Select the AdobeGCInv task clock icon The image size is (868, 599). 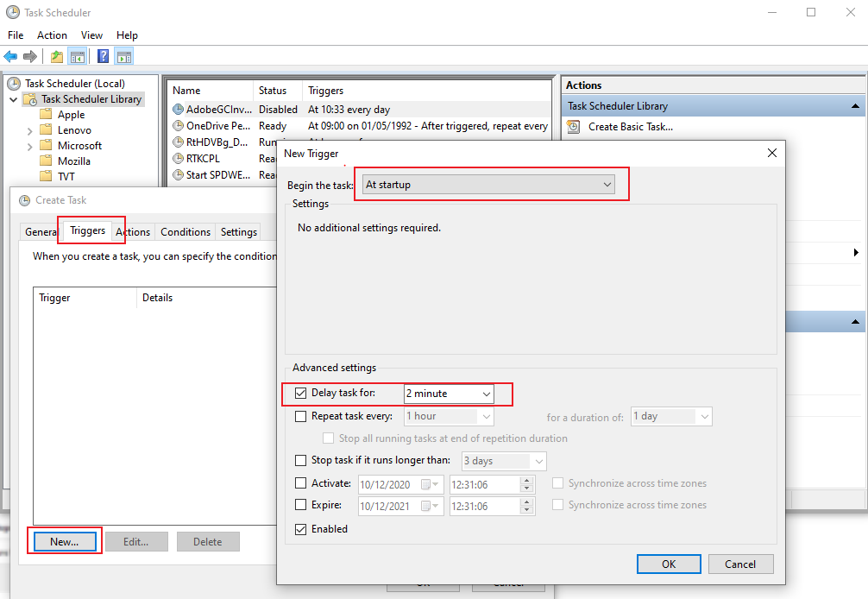pyautogui.click(x=179, y=110)
